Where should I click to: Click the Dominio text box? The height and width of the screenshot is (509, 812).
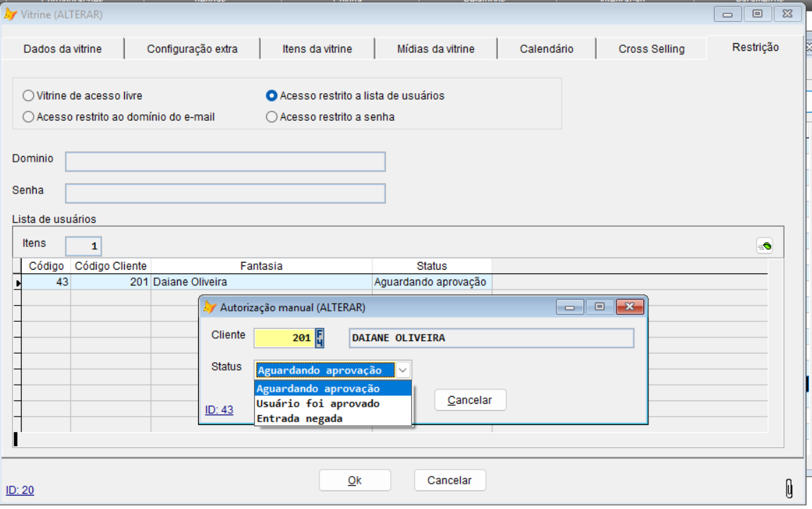click(x=226, y=161)
